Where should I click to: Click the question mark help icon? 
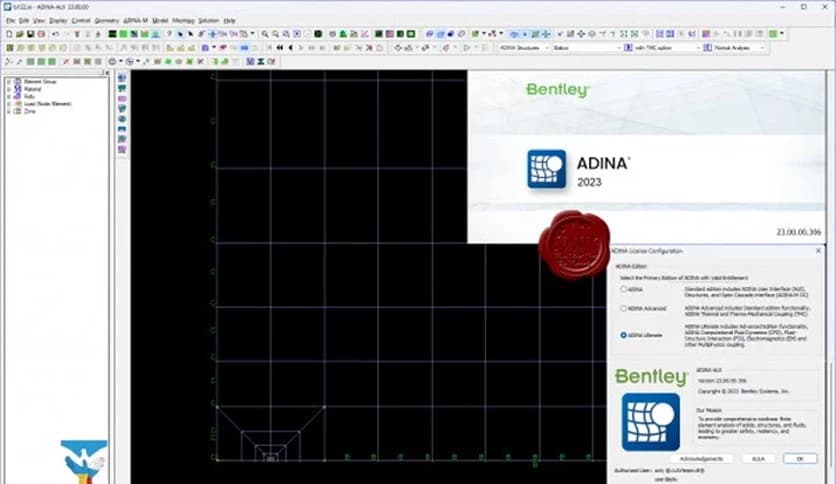[170, 34]
